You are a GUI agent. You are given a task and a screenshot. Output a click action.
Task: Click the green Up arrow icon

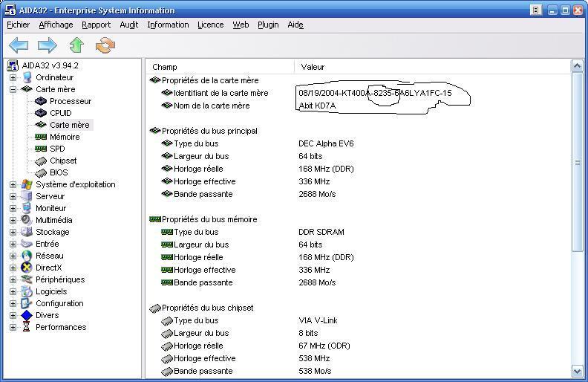(76, 45)
